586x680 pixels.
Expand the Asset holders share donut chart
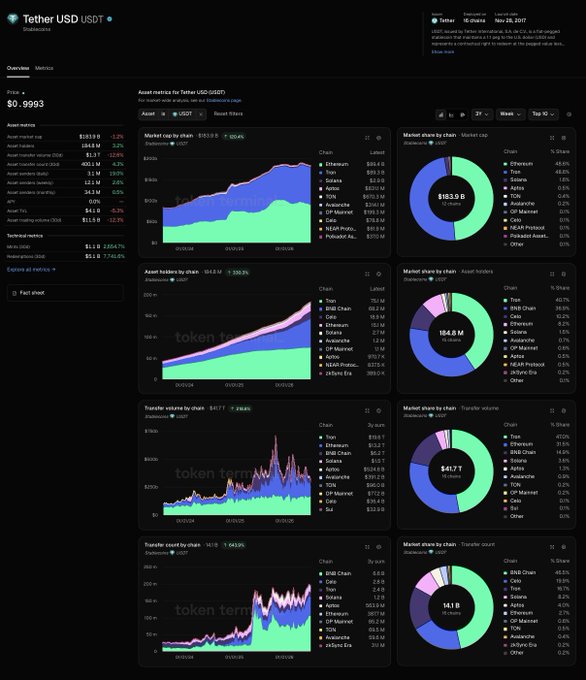(552, 274)
